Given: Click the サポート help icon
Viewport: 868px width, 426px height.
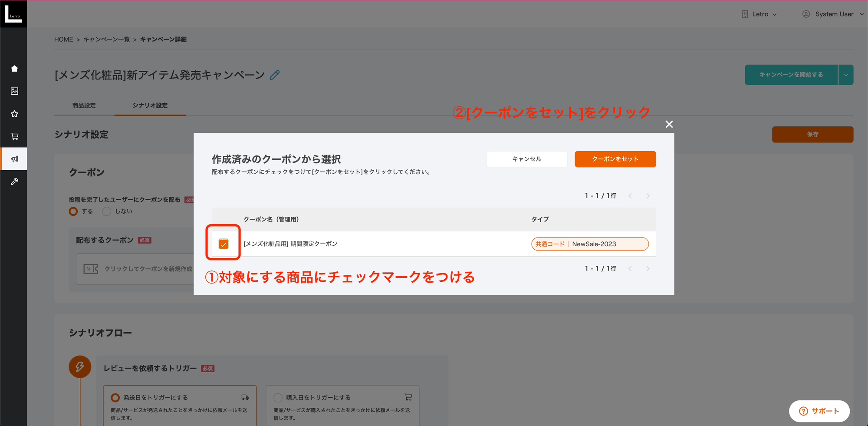Looking at the screenshot, I should [x=804, y=411].
